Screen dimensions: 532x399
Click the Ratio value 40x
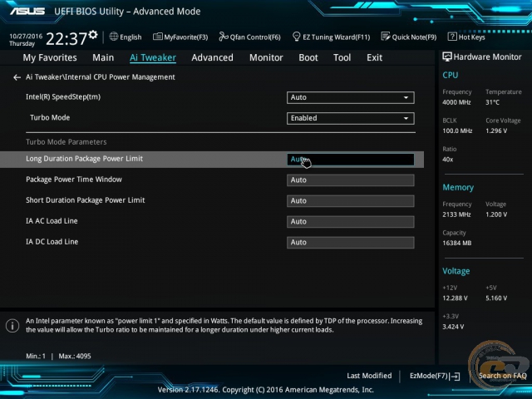pos(447,160)
